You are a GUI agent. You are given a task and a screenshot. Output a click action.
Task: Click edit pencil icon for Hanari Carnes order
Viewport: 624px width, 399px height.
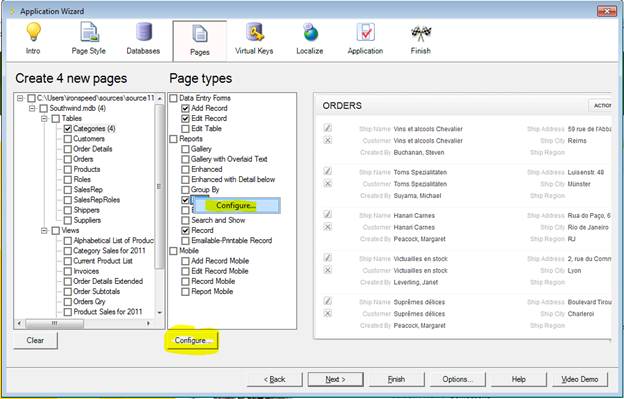click(328, 215)
